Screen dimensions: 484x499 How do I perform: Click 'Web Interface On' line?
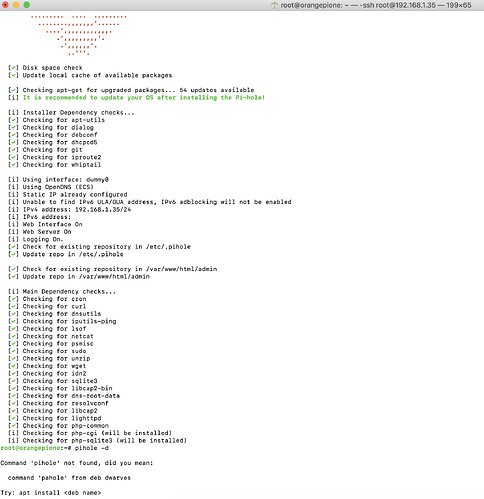tap(45, 224)
